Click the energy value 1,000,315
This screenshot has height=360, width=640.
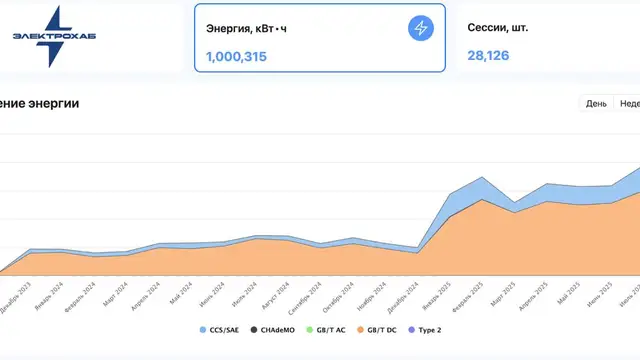[236, 56]
